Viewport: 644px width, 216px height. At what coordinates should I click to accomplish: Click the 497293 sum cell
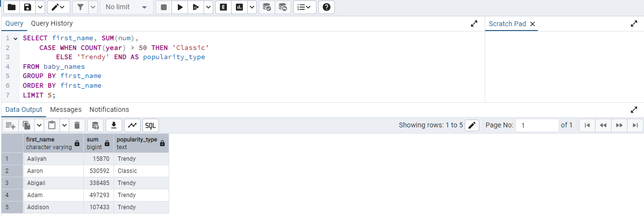point(98,195)
